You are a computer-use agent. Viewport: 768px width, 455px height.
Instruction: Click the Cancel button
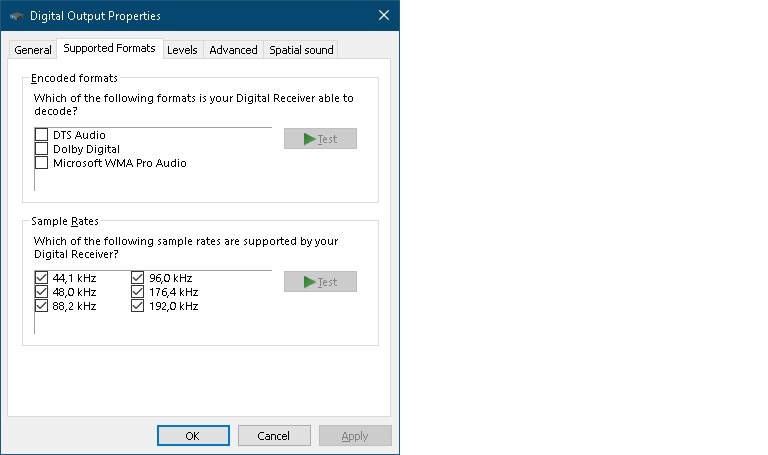273,436
